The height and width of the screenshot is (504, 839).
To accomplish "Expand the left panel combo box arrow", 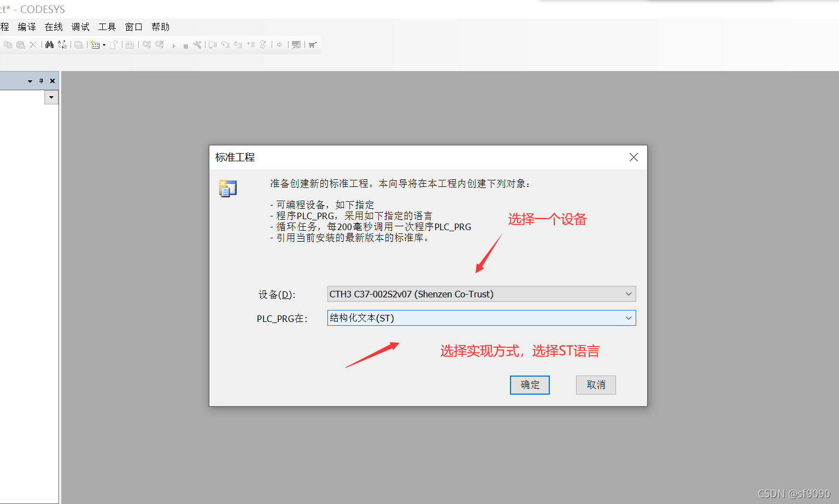I will [51, 97].
